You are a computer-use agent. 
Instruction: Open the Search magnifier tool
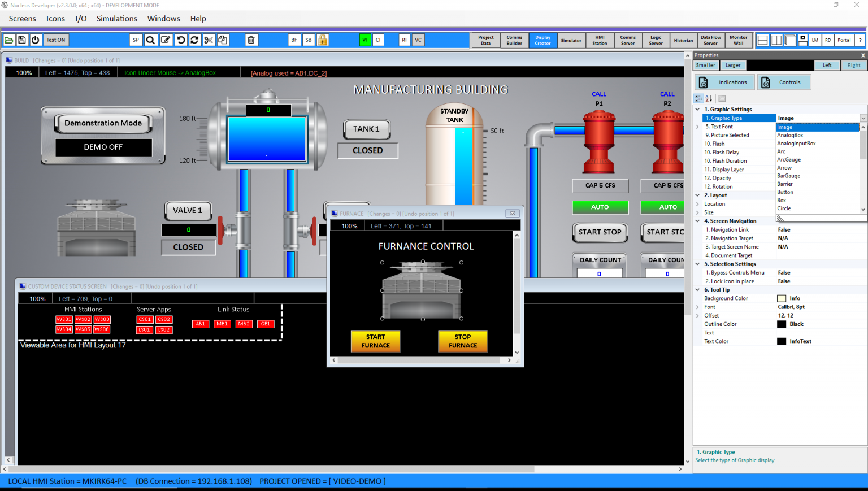tap(151, 40)
